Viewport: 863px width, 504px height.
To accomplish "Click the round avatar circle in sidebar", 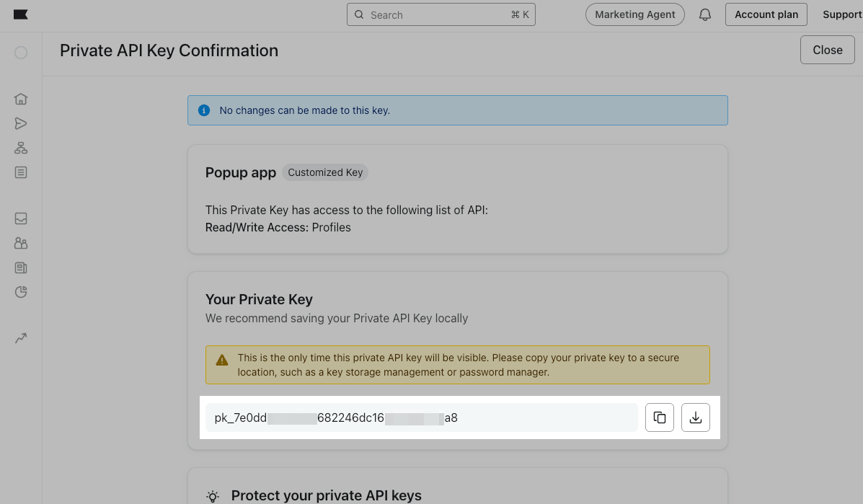I will pos(21,53).
